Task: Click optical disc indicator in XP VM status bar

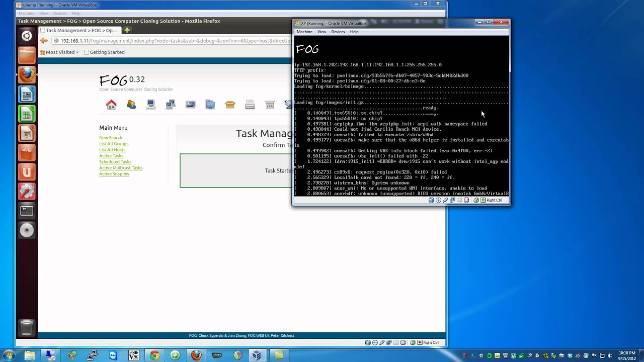Action: pyautogui.click(x=438, y=200)
